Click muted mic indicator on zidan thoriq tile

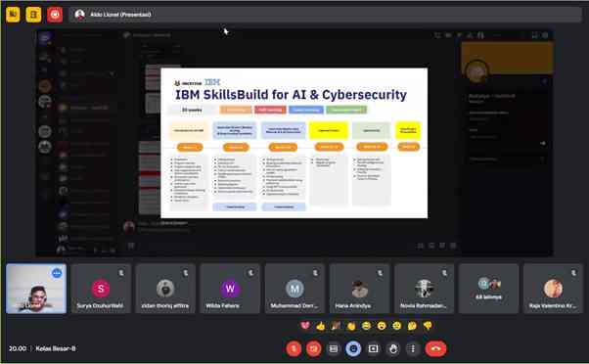[x=186, y=273]
